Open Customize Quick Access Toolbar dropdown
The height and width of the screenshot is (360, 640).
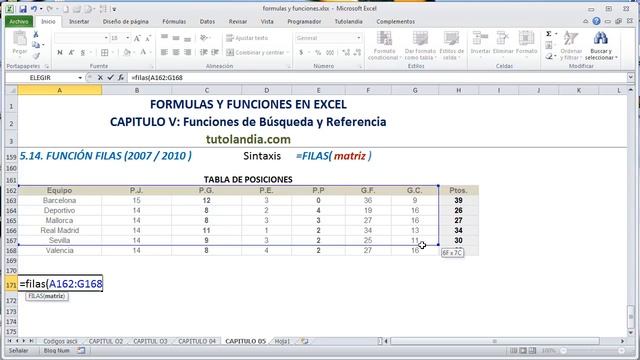pos(114,9)
